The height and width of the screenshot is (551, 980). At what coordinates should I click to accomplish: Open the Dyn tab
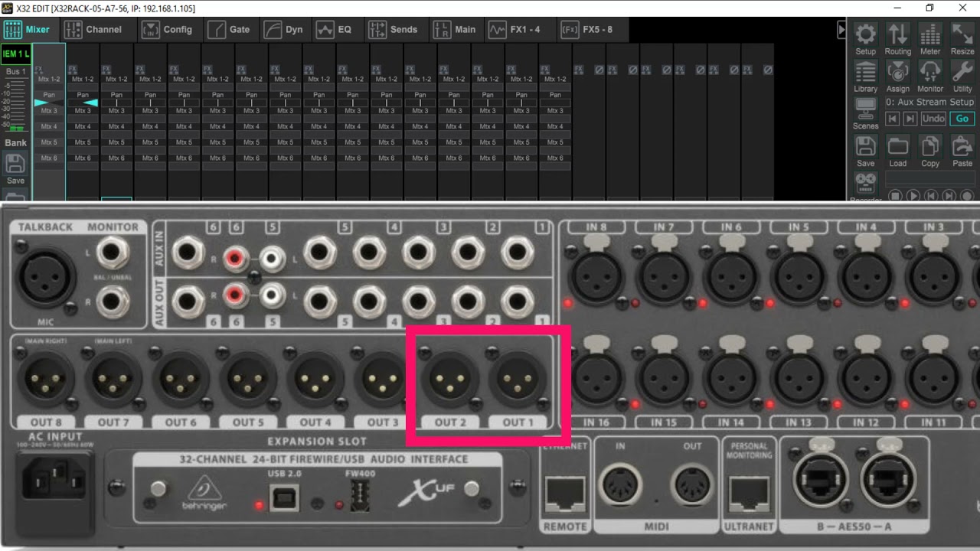pos(284,30)
